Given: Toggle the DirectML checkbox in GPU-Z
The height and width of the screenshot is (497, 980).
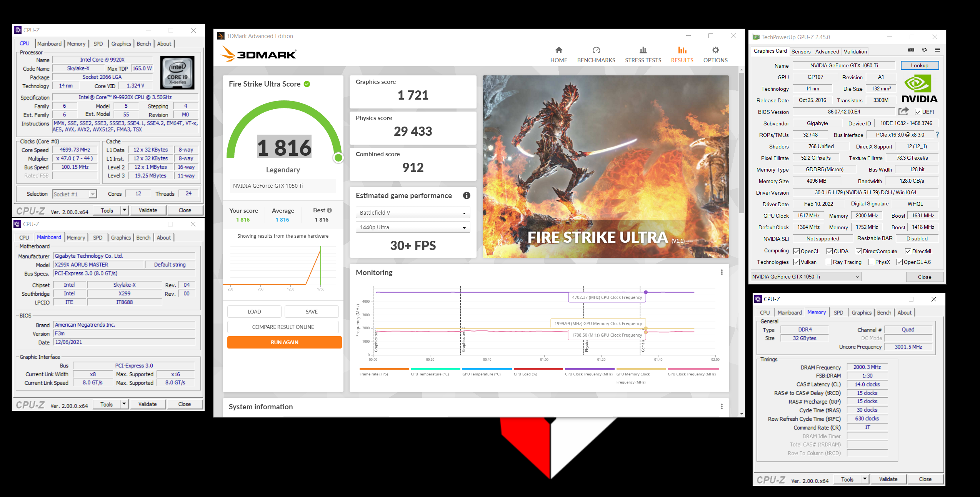Looking at the screenshot, I should coord(908,251).
